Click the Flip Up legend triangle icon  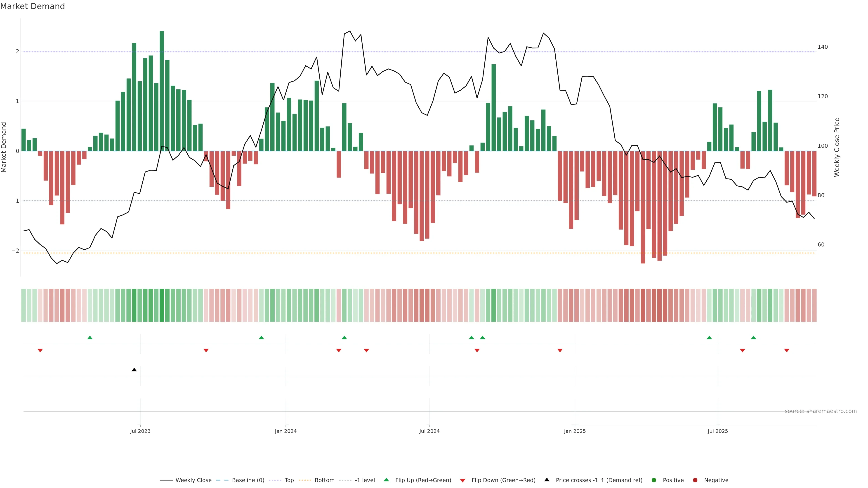click(x=386, y=480)
